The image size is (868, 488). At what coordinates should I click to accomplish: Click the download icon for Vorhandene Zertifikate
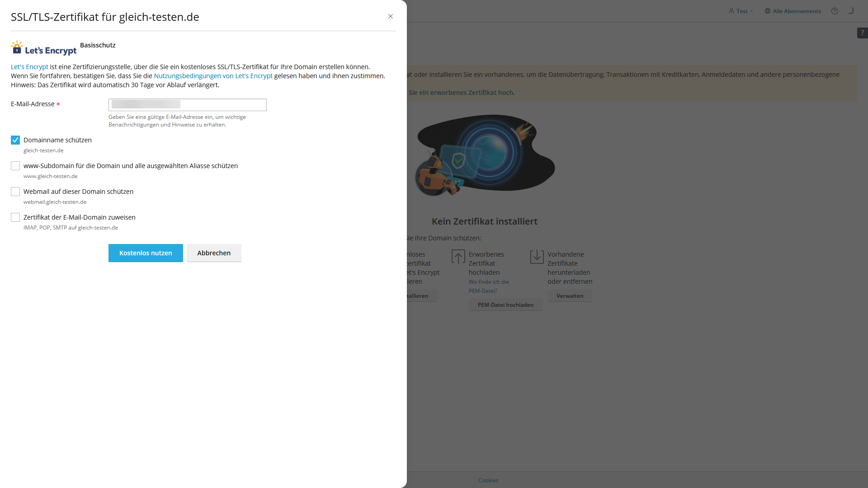pyautogui.click(x=537, y=256)
